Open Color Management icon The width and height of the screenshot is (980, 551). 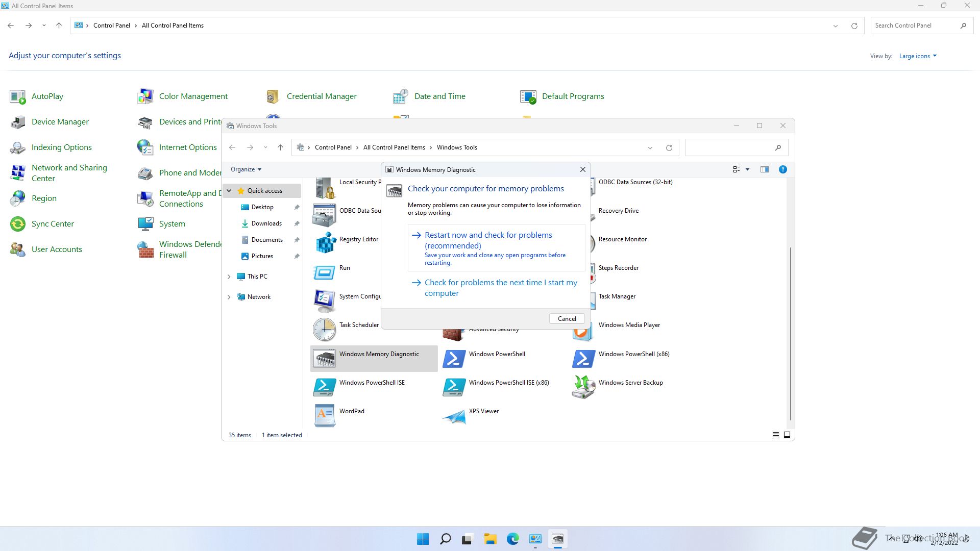[x=145, y=96]
